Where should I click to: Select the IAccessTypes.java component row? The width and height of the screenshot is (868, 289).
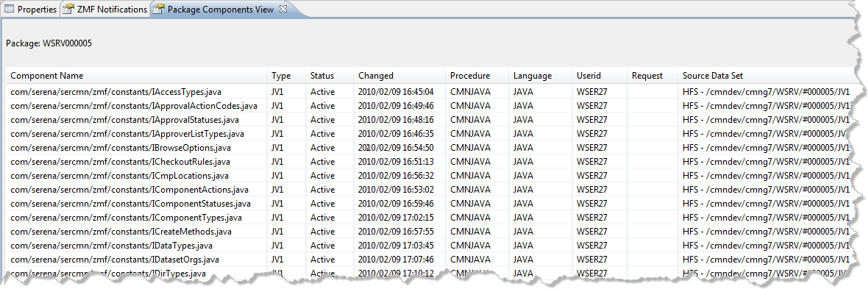coord(429,91)
